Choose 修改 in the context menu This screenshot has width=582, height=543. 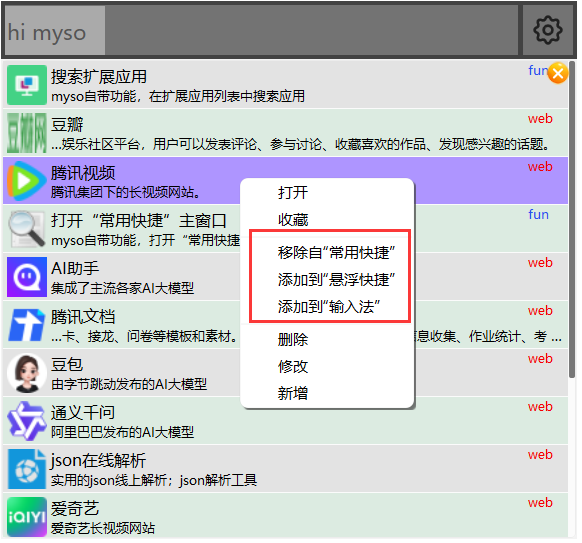[x=293, y=367]
